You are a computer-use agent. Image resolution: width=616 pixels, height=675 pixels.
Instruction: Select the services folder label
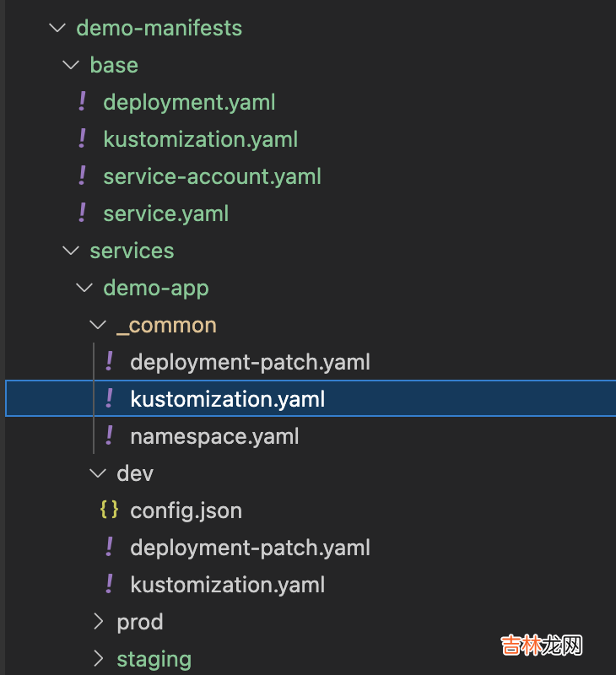click(x=132, y=251)
